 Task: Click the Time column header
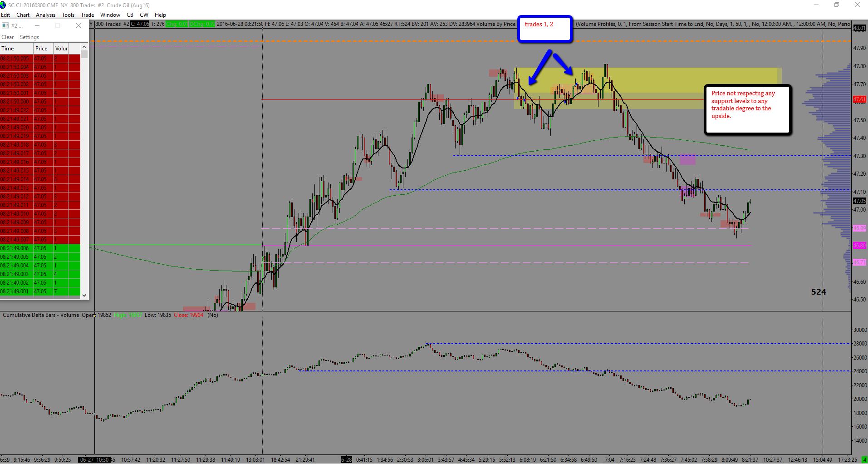point(17,49)
